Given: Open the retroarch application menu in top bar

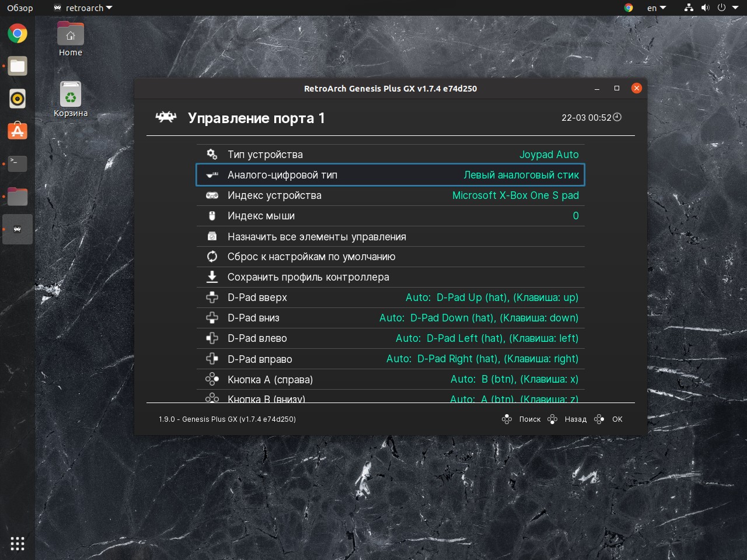Looking at the screenshot, I should (83, 8).
